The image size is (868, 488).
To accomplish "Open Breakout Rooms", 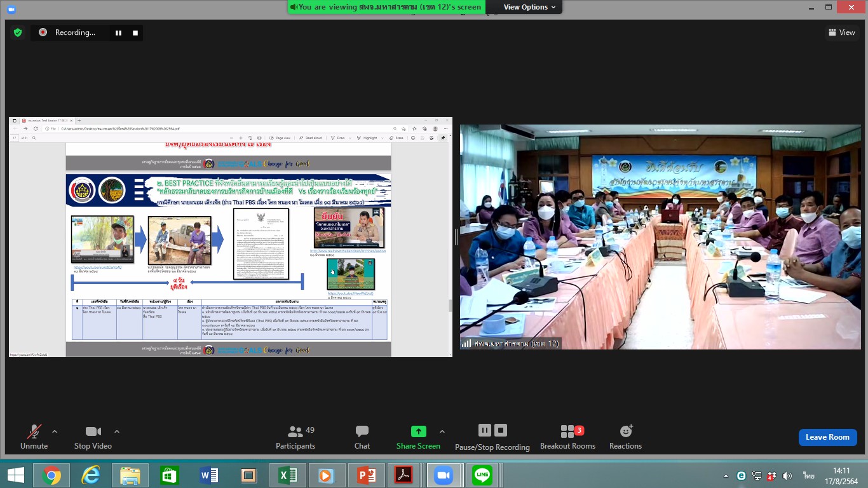I will coord(567,437).
